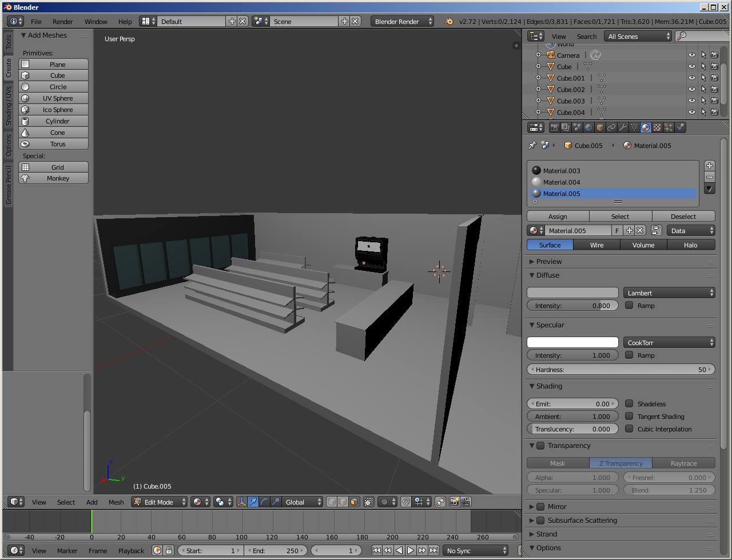This screenshot has height=560, width=732.
Task: Open the Object Data tab (triangle mesh icon)
Action: (x=634, y=127)
